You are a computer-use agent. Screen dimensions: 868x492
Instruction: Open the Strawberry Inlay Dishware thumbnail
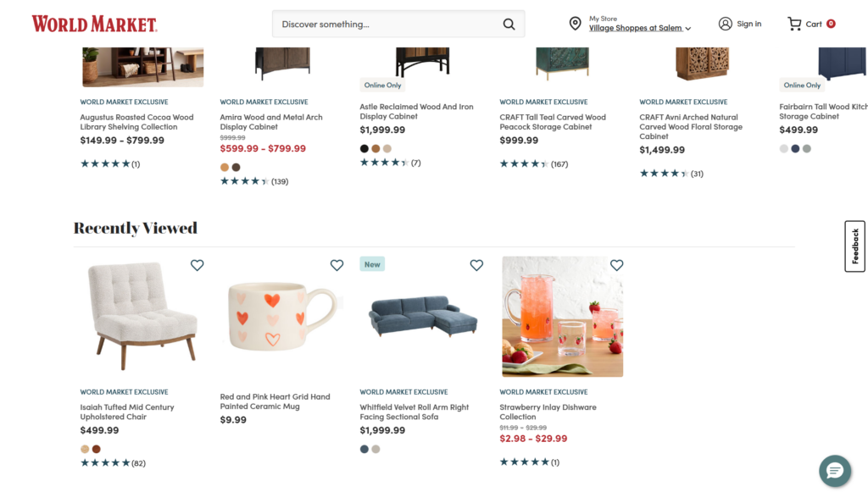(562, 317)
